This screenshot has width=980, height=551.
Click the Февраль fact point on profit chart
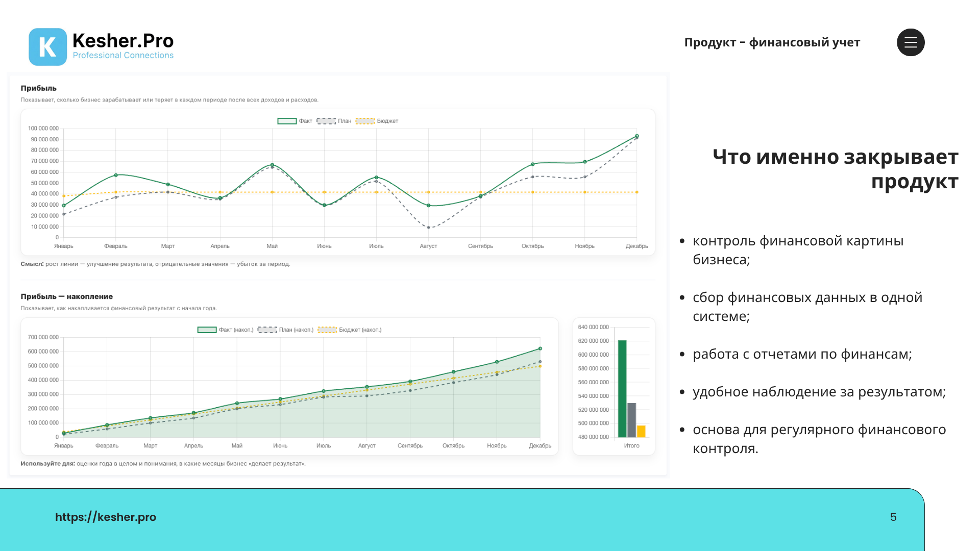(116, 175)
